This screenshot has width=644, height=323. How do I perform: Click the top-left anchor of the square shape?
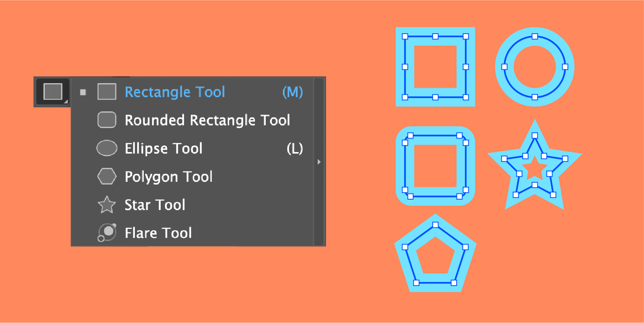coord(405,36)
